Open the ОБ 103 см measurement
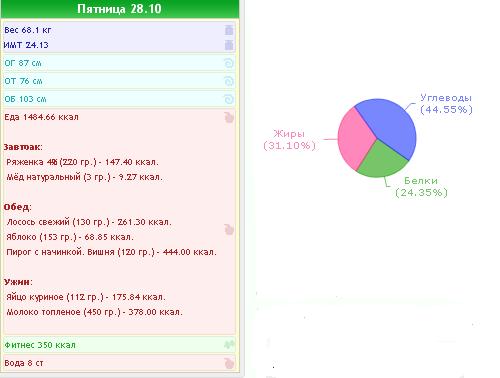 tap(25, 99)
